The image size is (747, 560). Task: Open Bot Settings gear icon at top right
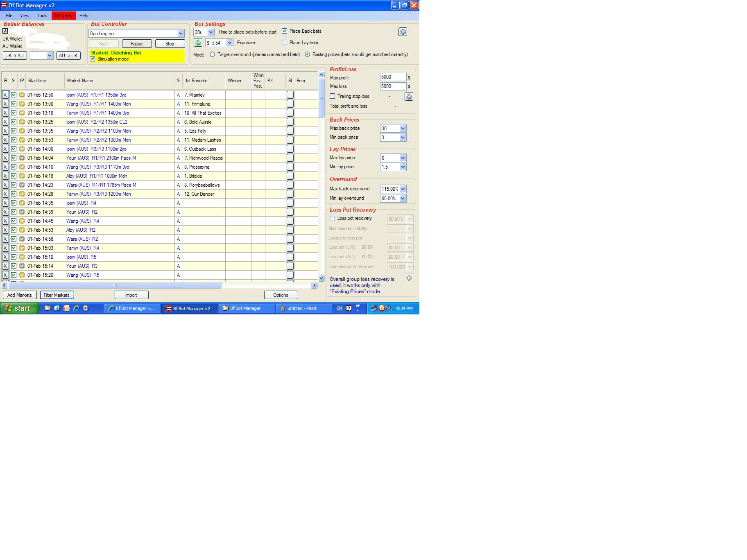(x=403, y=32)
